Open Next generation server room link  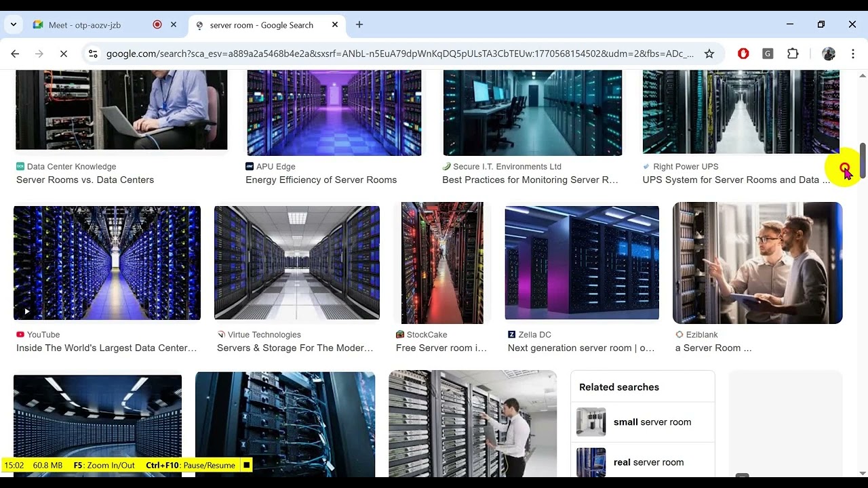tap(581, 348)
